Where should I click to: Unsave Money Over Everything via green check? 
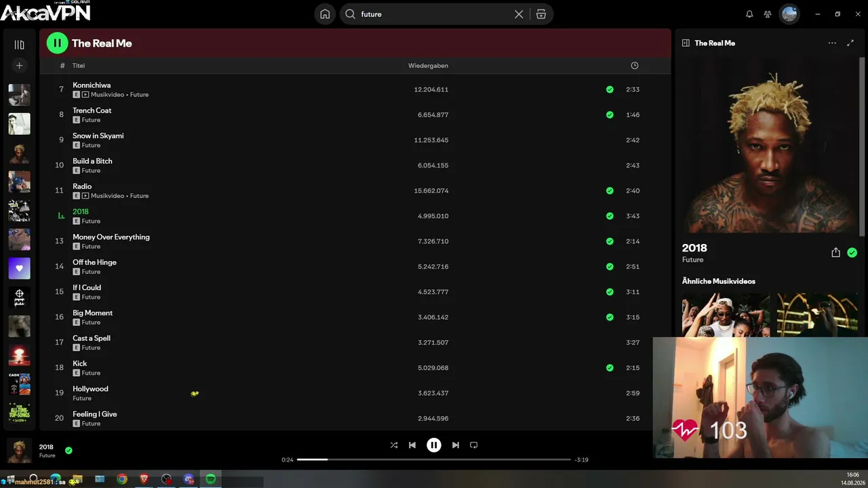(610, 241)
